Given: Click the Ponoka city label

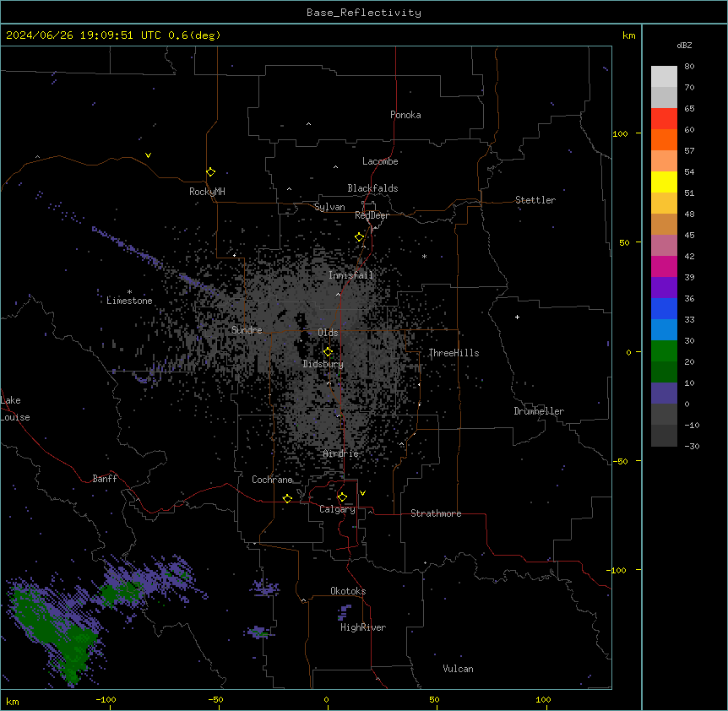Looking at the screenshot, I should (405, 115).
